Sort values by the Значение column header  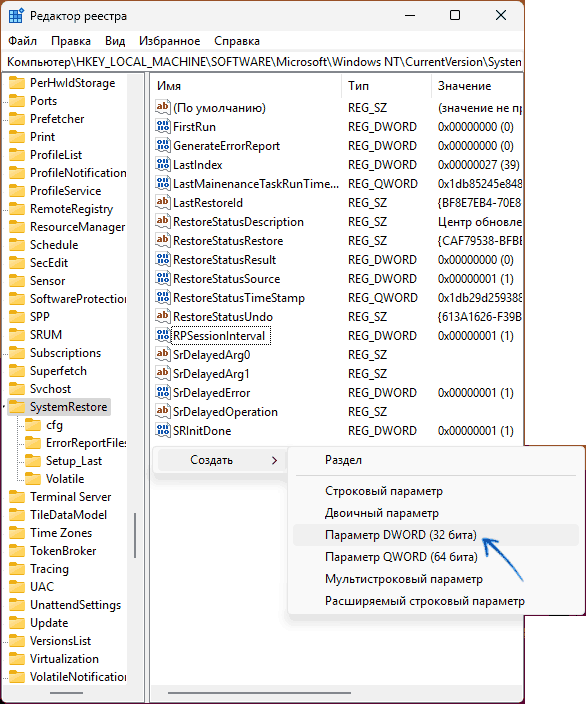pyautogui.click(x=477, y=86)
